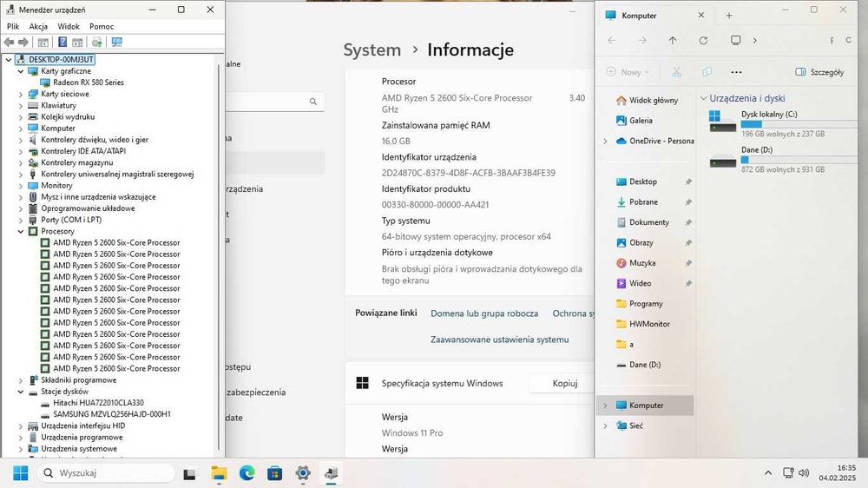Viewport: 868px width, 488px height.
Task: Collapse the Procesory node
Action: click(x=21, y=232)
